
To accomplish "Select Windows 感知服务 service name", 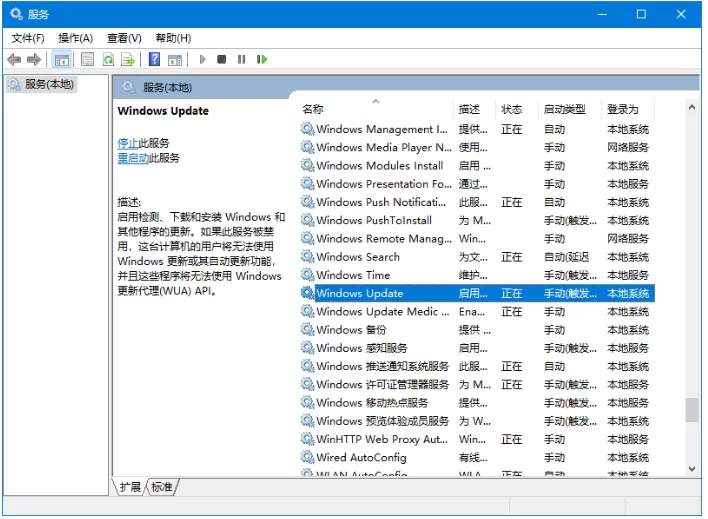I will (x=362, y=348).
